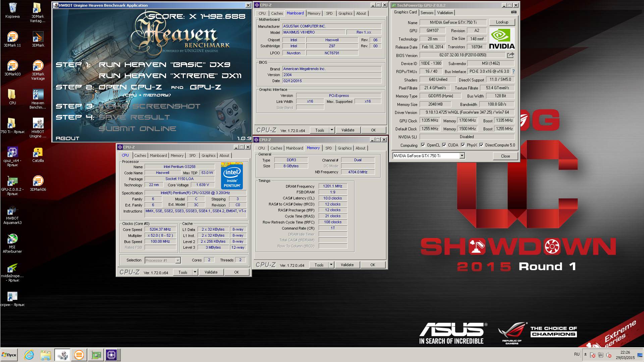Click About in the Heaven Benchmark window

point(67,138)
